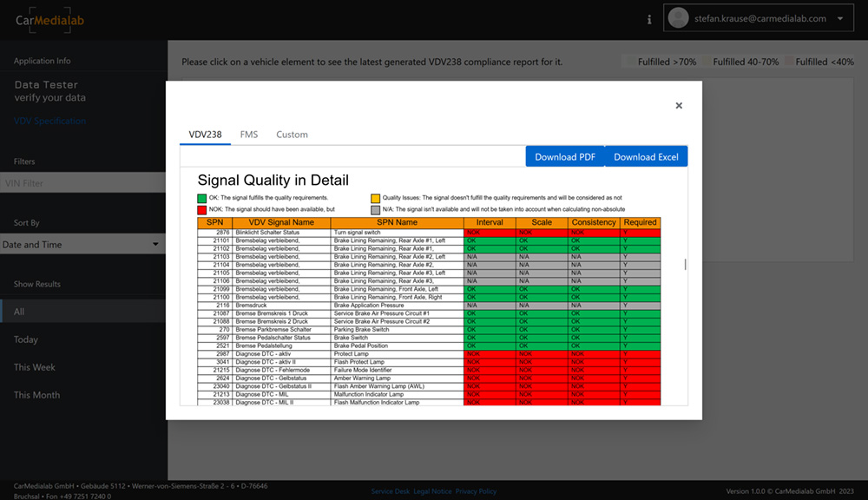
Task: Click the report's vertical scrollbar
Action: (x=685, y=264)
